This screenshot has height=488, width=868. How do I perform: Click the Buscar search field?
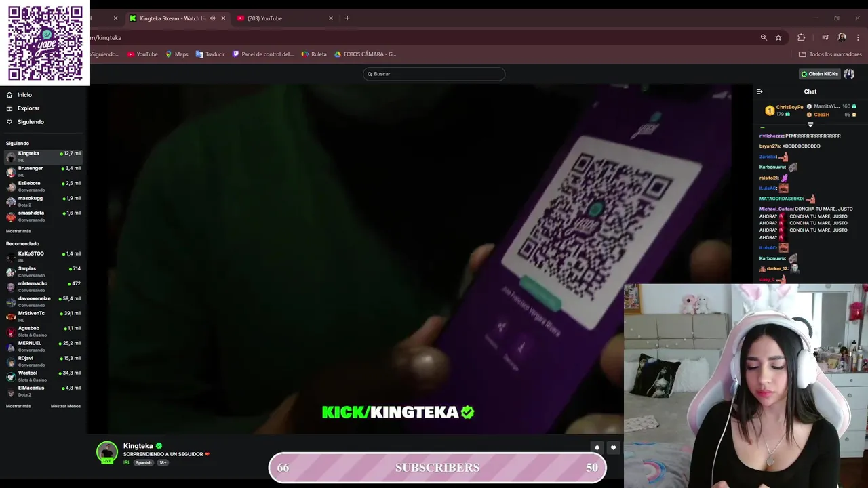click(434, 74)
